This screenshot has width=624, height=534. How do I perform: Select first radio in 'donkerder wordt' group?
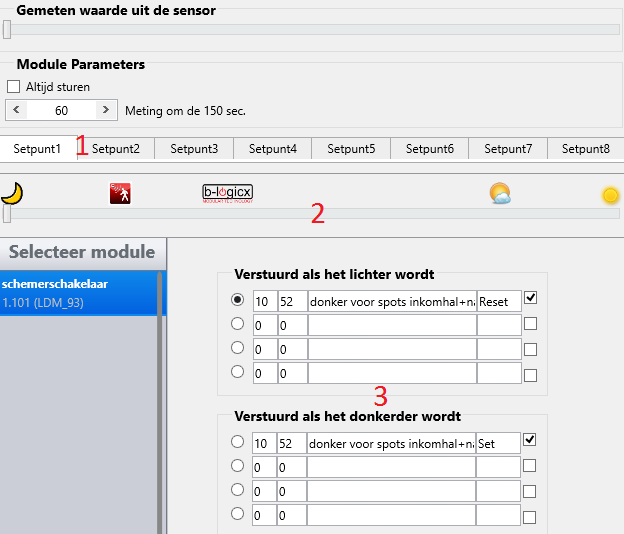click(x=238, y=441)
